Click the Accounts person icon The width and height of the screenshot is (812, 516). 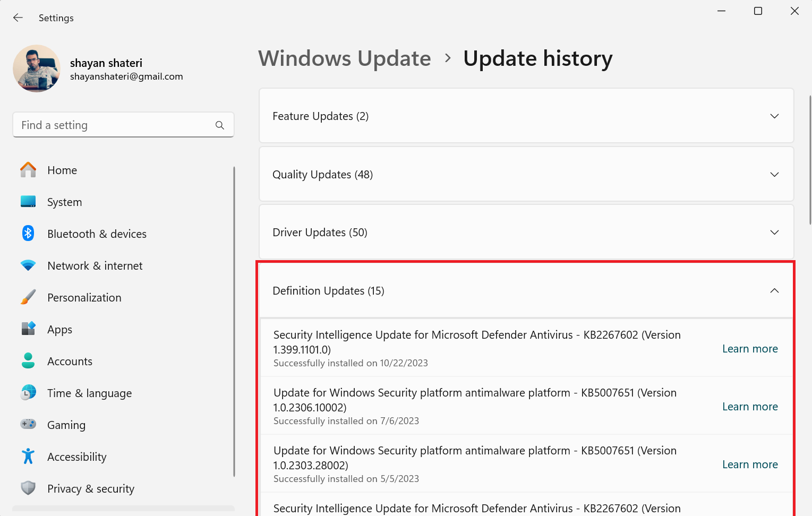coord(28,361)
